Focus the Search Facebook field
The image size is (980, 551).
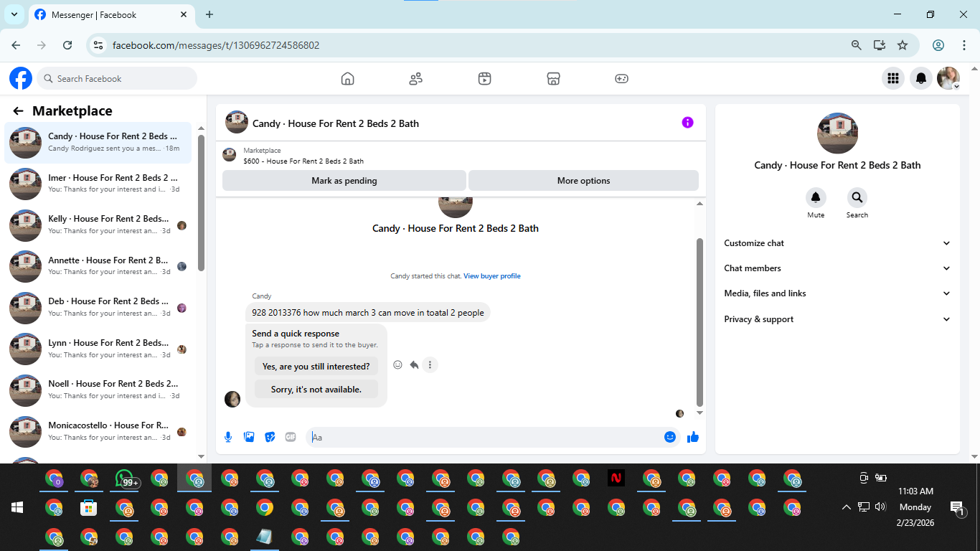point(117,78)
